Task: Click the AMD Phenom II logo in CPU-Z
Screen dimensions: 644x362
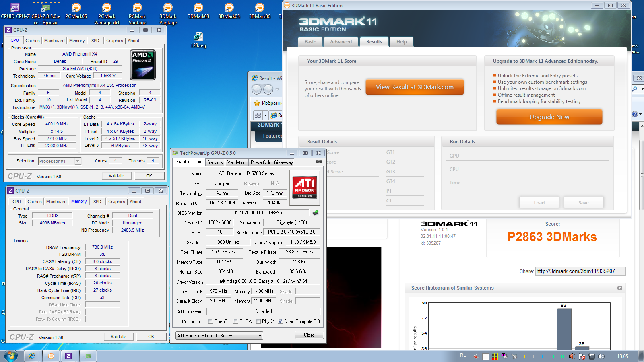Action: click(x=143, y=65)
